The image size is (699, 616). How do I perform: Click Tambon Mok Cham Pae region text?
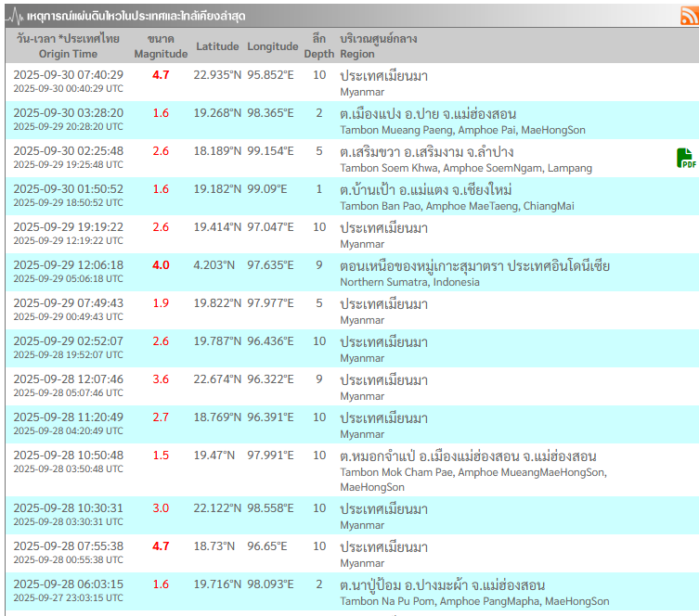pyautogui.click(x=473, y=480)
